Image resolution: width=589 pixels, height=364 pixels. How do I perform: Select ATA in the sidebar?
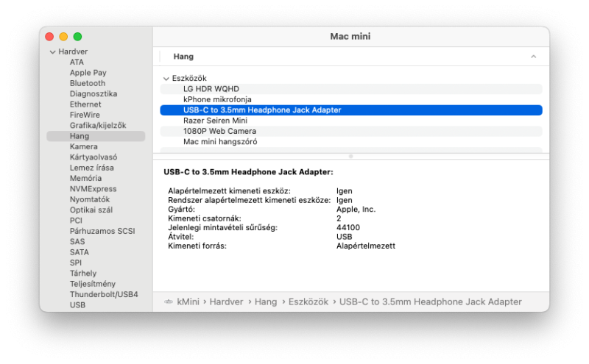tap(77, 63)
